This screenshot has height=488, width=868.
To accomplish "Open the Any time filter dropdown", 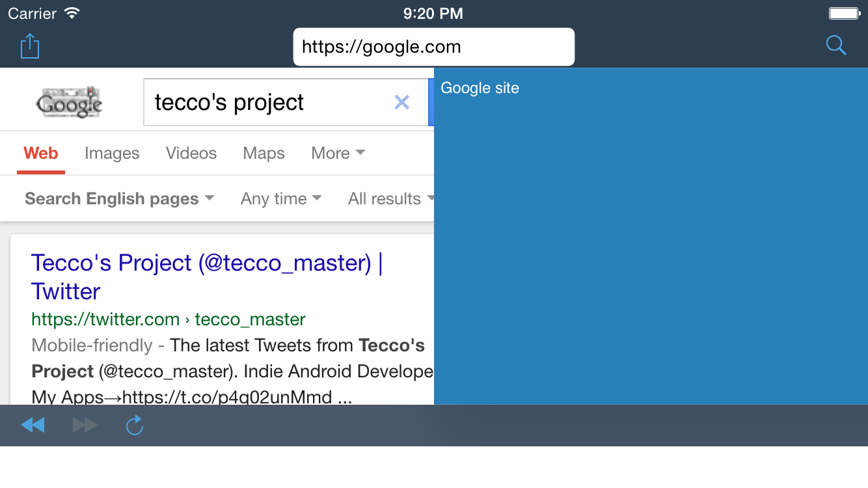I will click(x=280, y=199).
